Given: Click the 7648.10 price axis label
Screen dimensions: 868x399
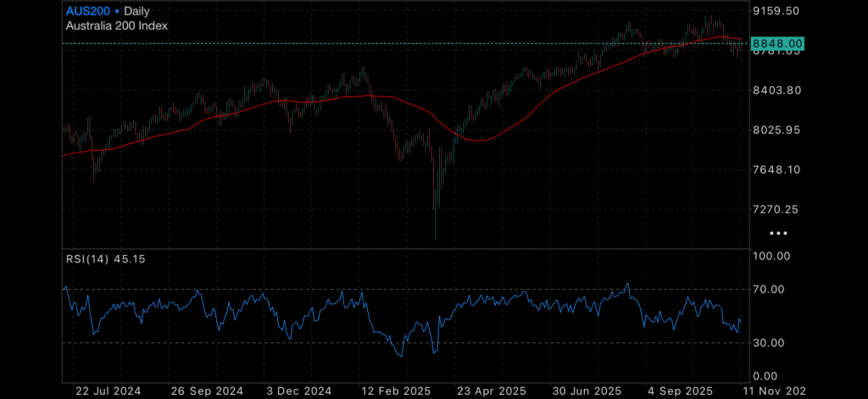Looking at the screenshot, I should (776, 170).
